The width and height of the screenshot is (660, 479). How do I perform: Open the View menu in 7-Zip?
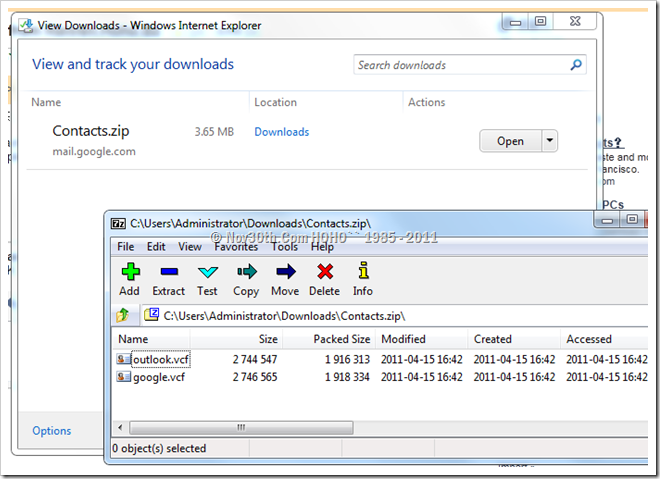[190, 247]
